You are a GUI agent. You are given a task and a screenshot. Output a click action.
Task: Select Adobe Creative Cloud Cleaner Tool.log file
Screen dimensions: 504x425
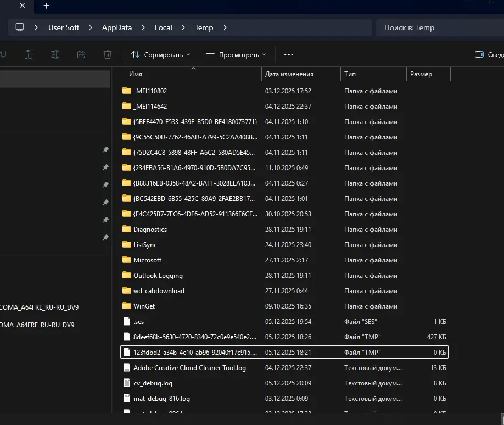click(x=189, y=368)
